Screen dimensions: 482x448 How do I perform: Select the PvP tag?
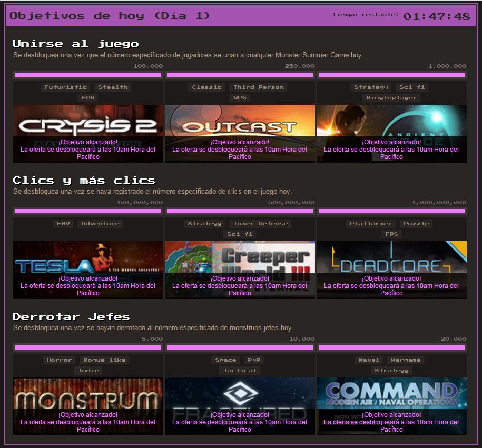click(254, 360)
